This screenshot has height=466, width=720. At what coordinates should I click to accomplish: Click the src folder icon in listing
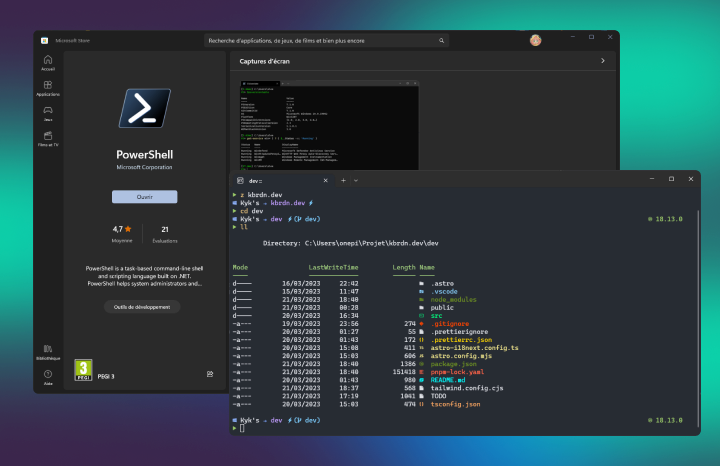click(x=421, y=315)
